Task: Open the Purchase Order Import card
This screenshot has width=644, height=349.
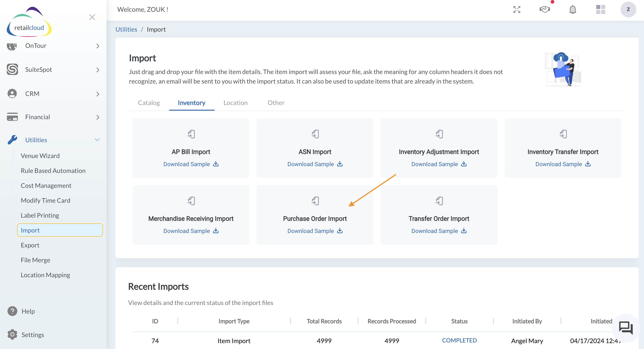Action: tap(315, 214)
